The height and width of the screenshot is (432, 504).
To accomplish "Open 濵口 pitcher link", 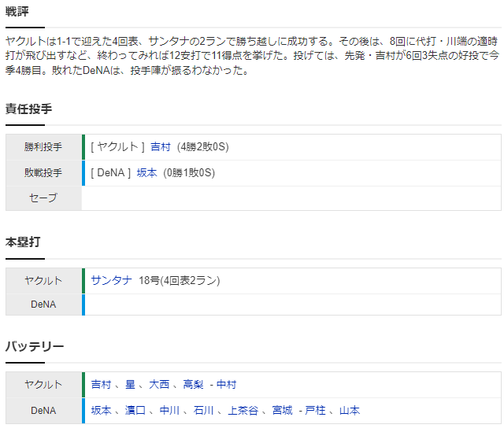I will [135, 411].
